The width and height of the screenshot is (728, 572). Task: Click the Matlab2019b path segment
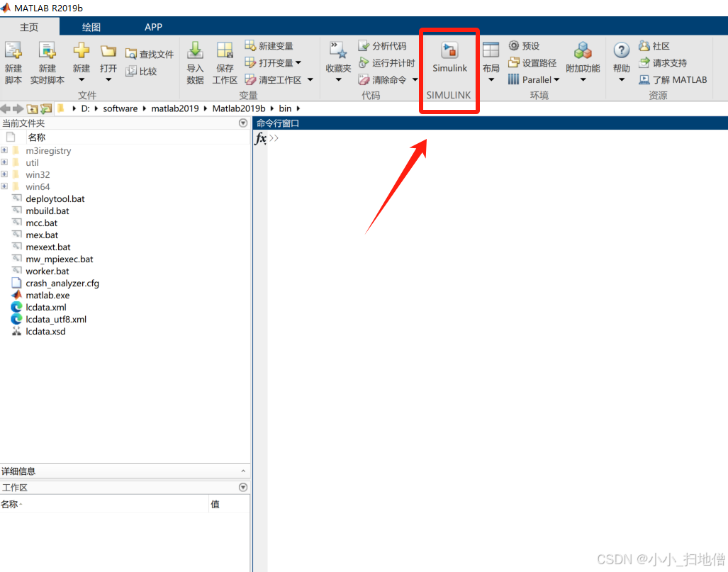coord(239,108)
